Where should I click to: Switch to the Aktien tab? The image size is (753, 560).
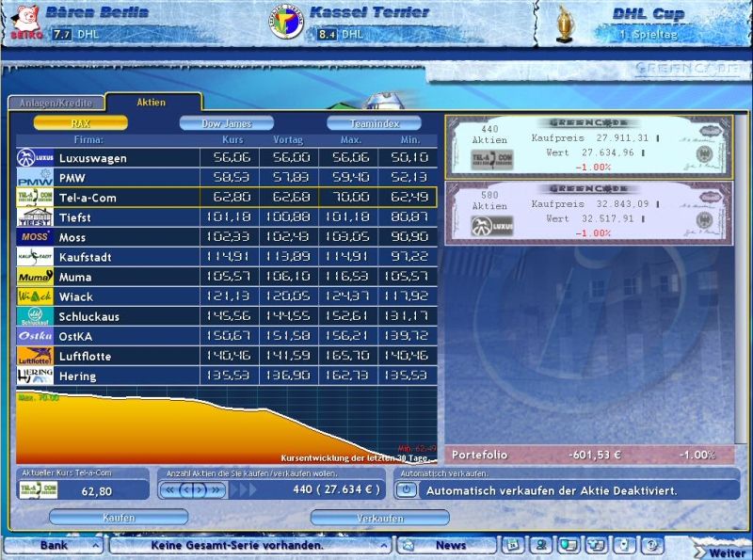[x=152, y=102]
